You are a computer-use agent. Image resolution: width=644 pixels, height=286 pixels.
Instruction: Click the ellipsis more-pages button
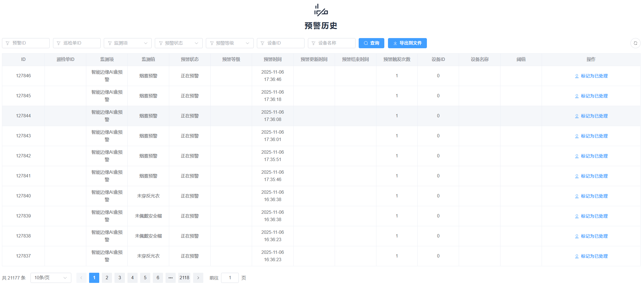coord(170,278)
